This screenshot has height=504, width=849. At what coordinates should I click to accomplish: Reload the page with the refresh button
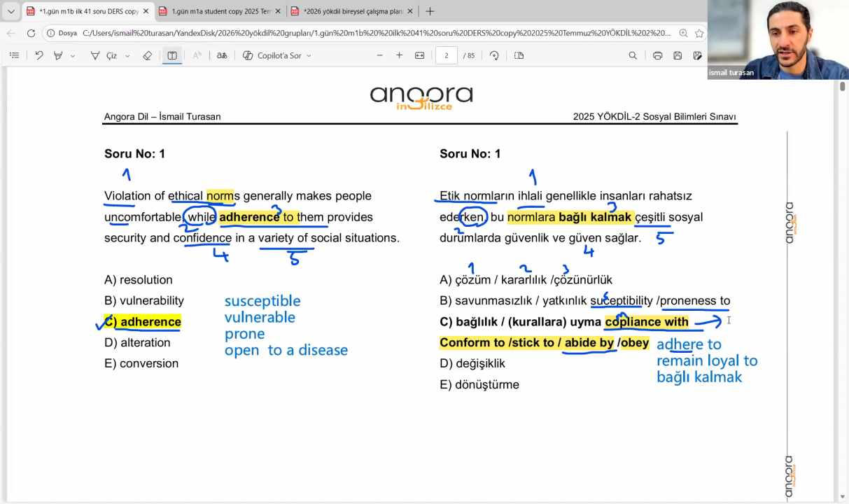(31, 33)
